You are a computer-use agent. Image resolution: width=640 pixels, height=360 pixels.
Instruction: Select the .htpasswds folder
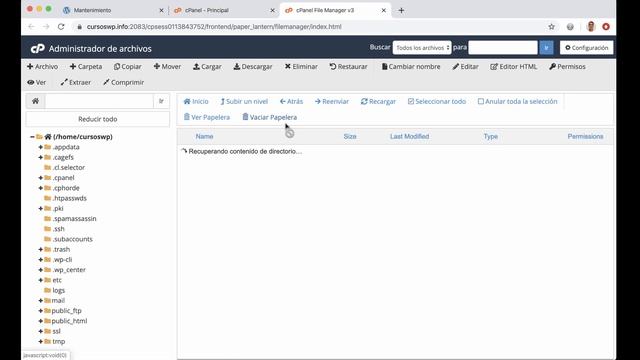point(69,198)
